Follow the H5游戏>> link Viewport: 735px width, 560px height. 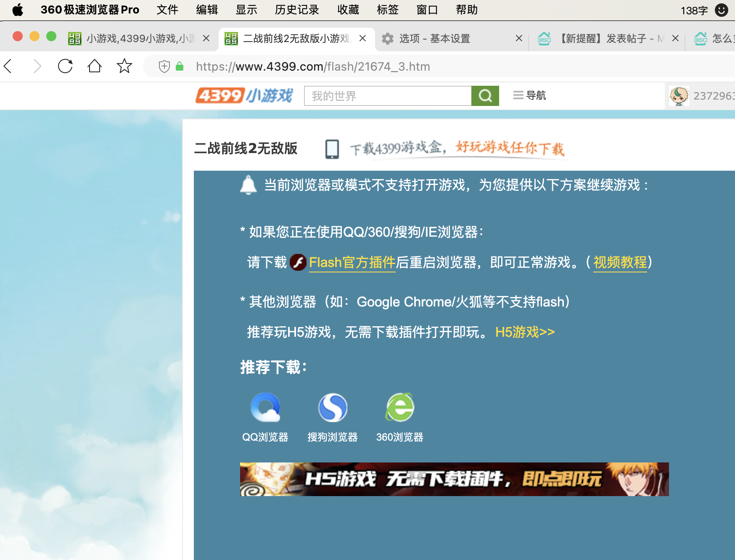pos(525,332)
